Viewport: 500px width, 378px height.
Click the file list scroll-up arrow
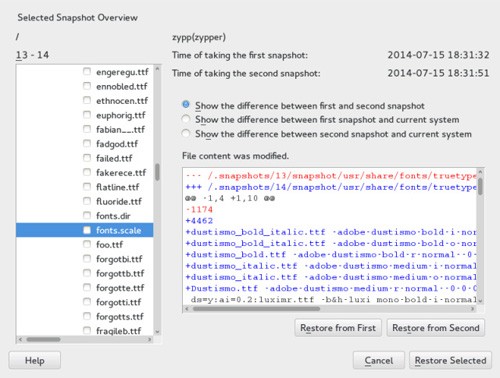click(157, 69)
